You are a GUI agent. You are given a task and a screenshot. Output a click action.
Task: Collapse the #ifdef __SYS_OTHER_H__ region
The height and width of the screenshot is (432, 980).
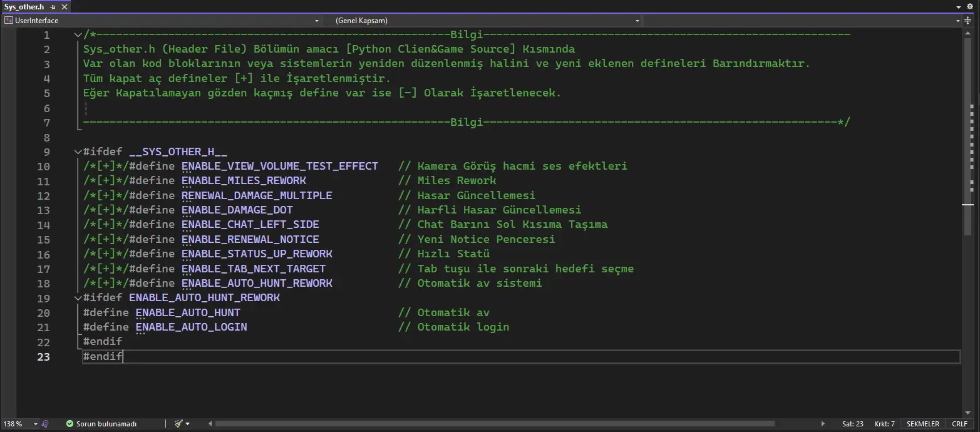click(78, 152)
